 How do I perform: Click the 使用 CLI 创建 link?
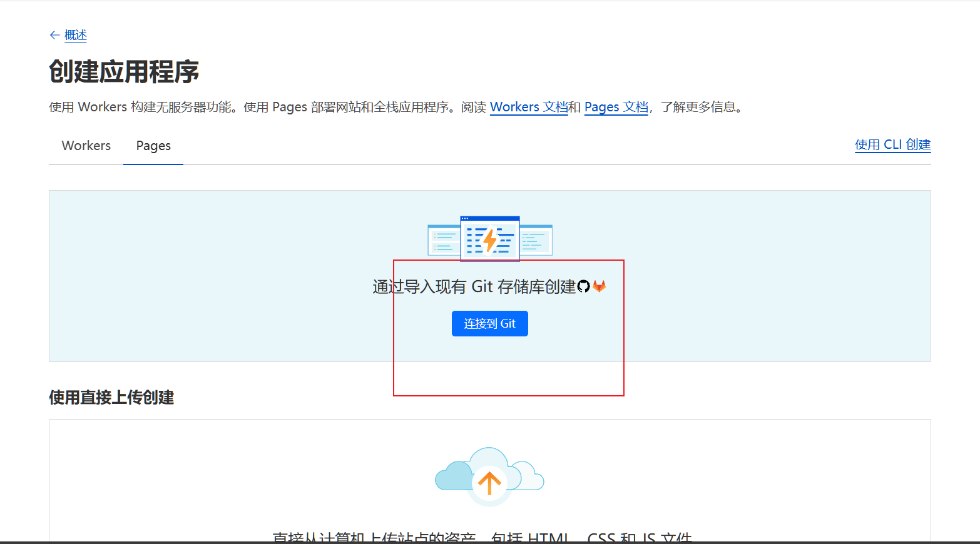tap(892, 144)
